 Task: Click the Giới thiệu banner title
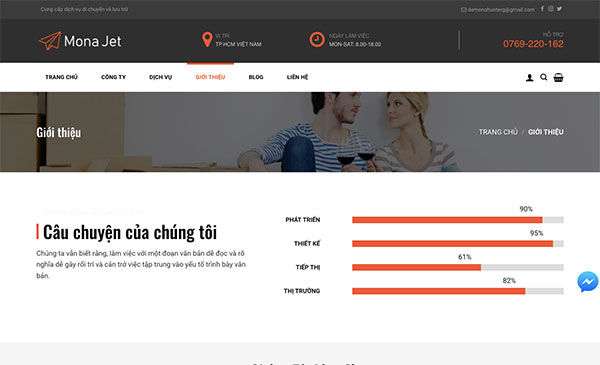[59, 132]
